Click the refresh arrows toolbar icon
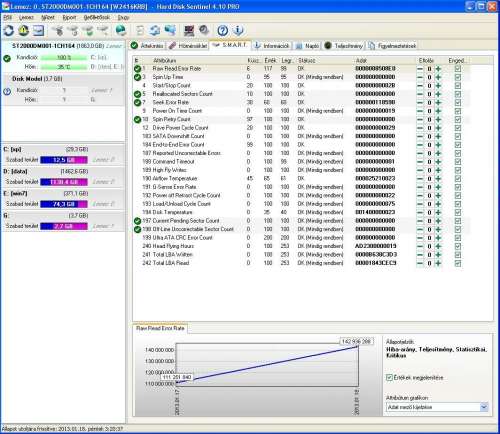 pos(9,31)
